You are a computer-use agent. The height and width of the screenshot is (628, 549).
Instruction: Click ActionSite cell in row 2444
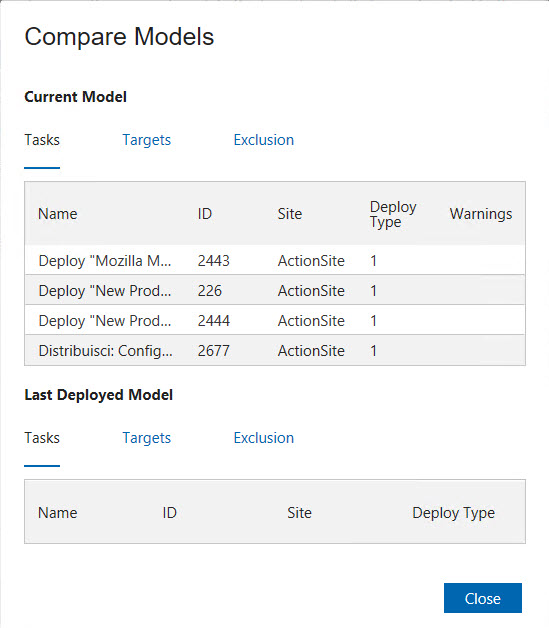pos(311,321)
